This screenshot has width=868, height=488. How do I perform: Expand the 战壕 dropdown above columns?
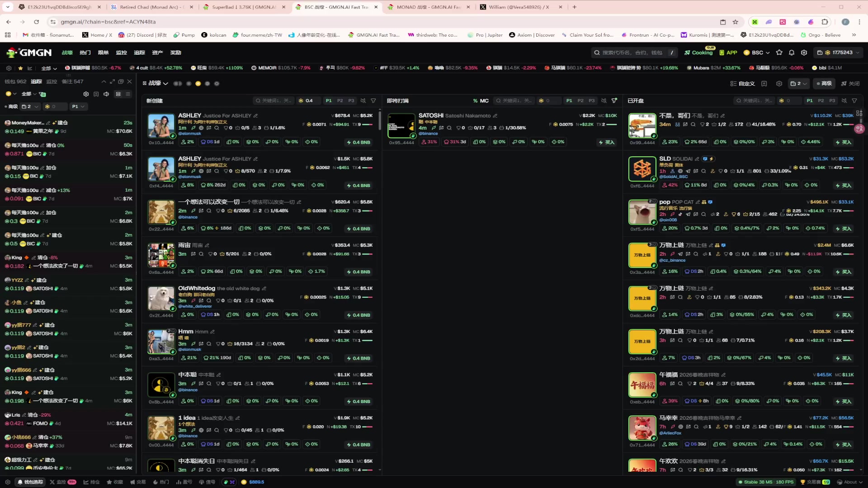click(159, 84)
